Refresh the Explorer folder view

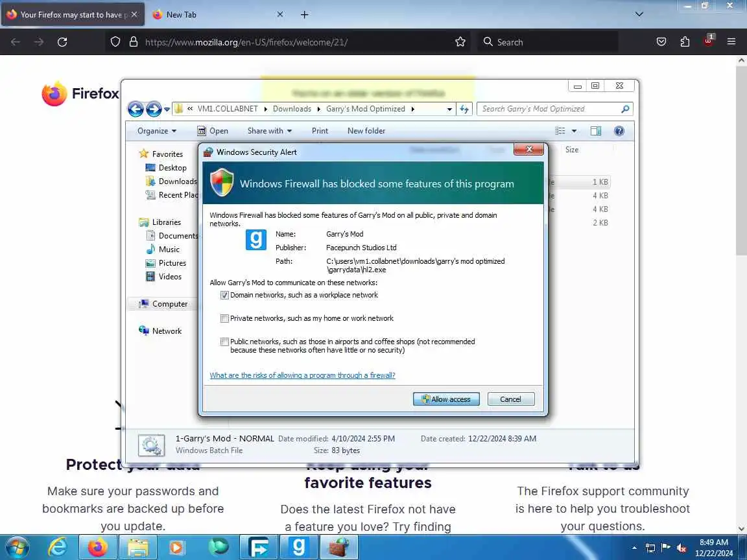[464, 109]
